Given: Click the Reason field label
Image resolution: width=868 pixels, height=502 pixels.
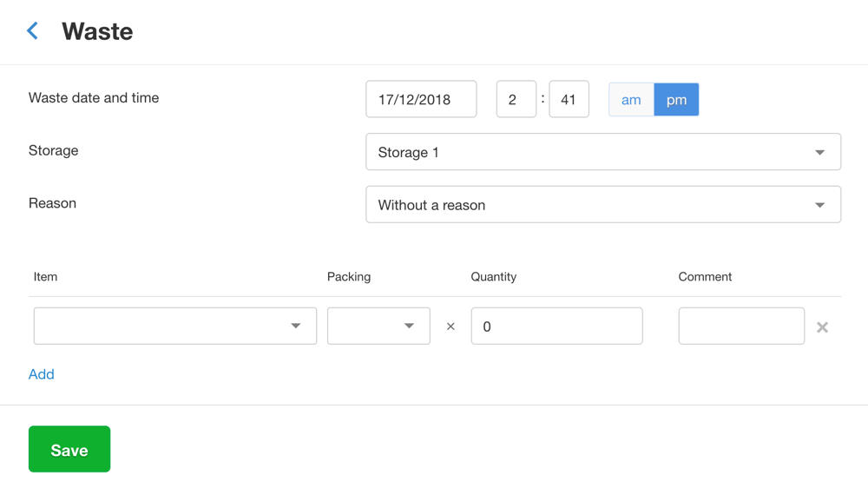Looking at the screenshot, I should tap(52, 203).
